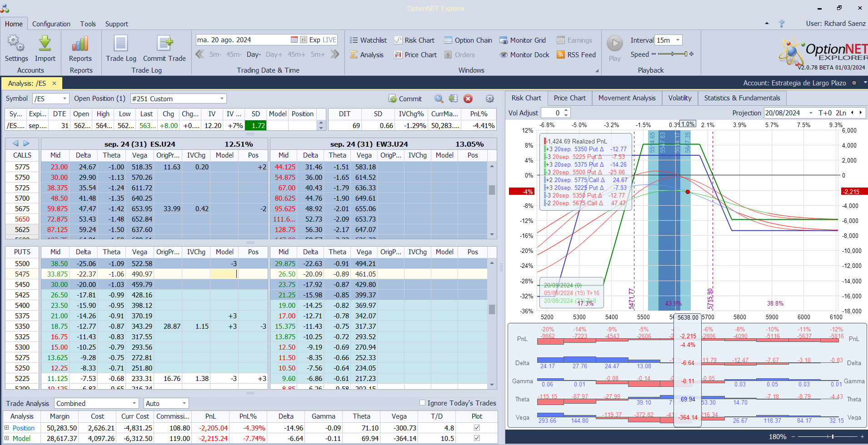
Task: Click the red X delete icon
Action: click(468, 99)
